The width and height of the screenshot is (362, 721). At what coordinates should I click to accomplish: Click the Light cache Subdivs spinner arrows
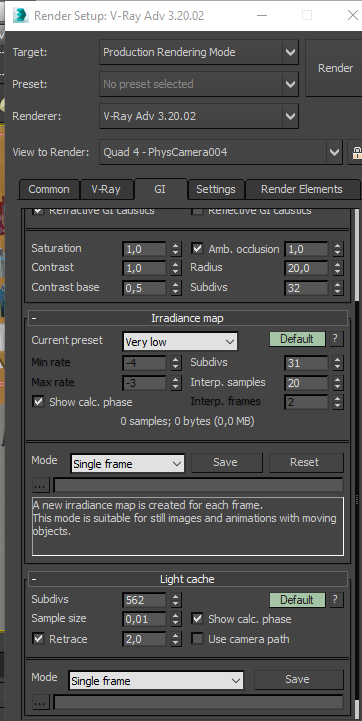(176, 600)
